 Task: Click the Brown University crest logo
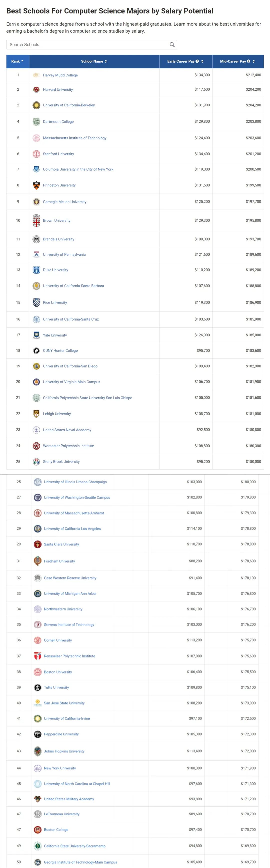click(36, 220)
